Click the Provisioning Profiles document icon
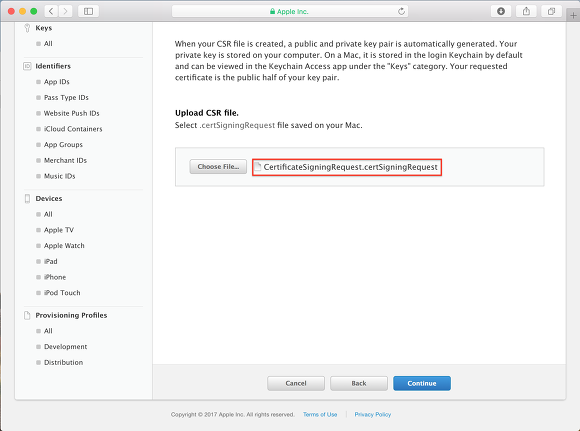The height and width of the screenshot is (431, 580). (x=27, y=315)
